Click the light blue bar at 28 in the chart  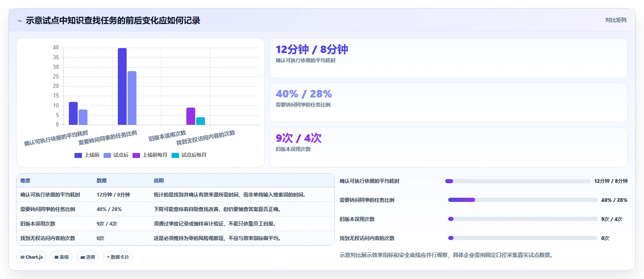pos(132,98)
